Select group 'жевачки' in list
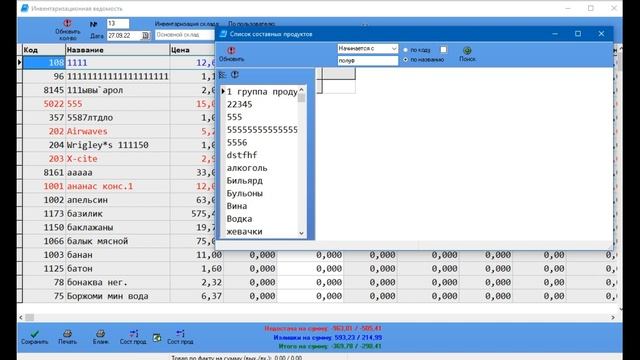 244,231
